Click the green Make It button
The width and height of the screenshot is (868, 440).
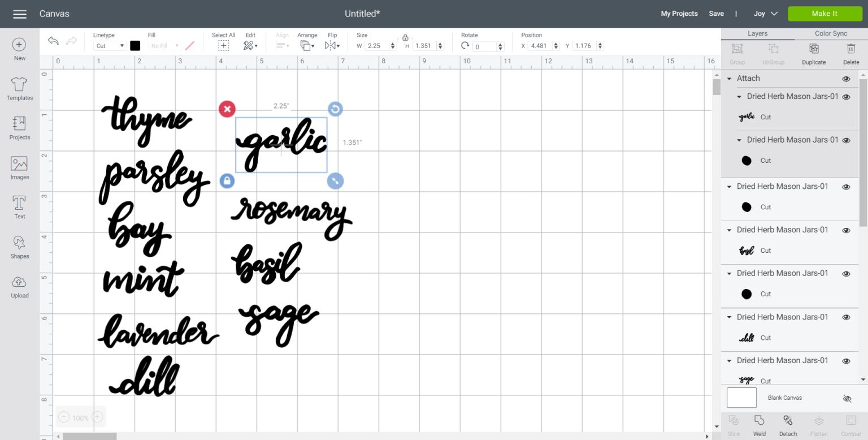pyautogui.click(x=824, y=14)
